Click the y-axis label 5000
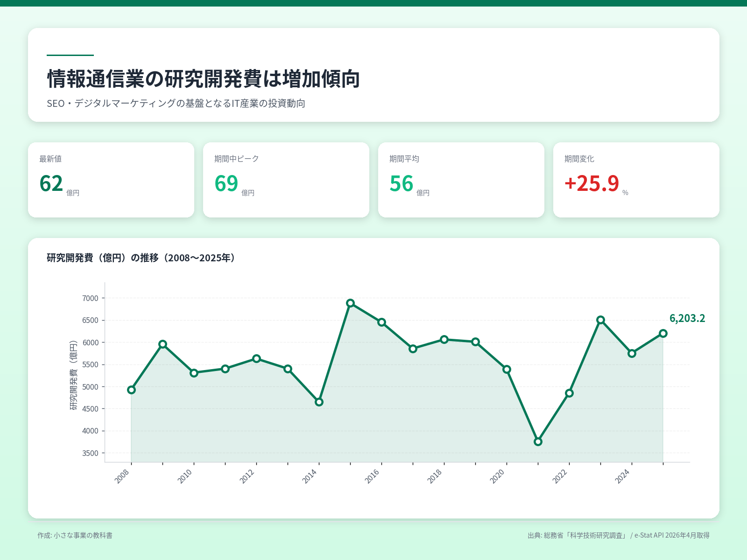Viewport: 747px width, 560px height. click(x=91, y=387)
